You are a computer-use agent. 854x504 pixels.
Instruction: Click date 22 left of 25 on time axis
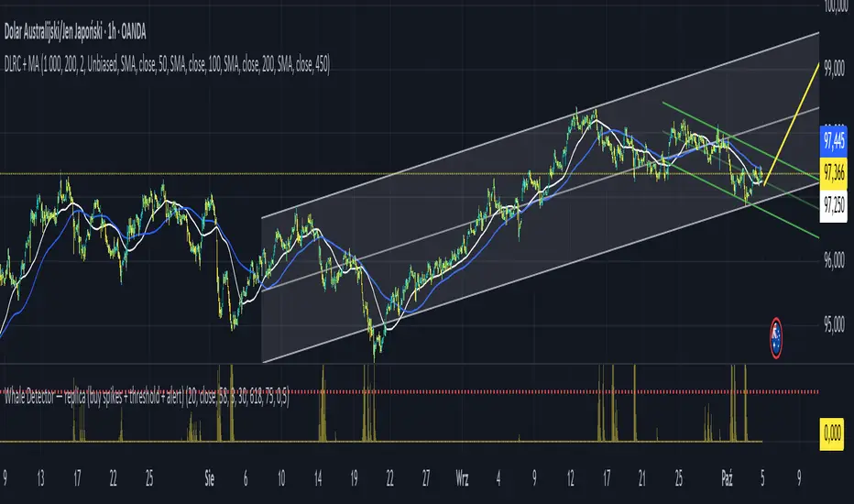click(x=113, y=479)
